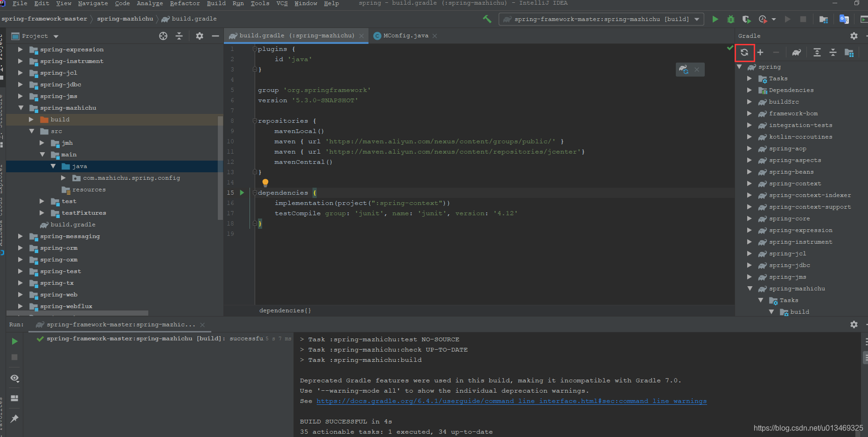The width and height of the screenshot is (868, 437).
Task: Open the translate icon in top toolbar
Action: point(844,19)
